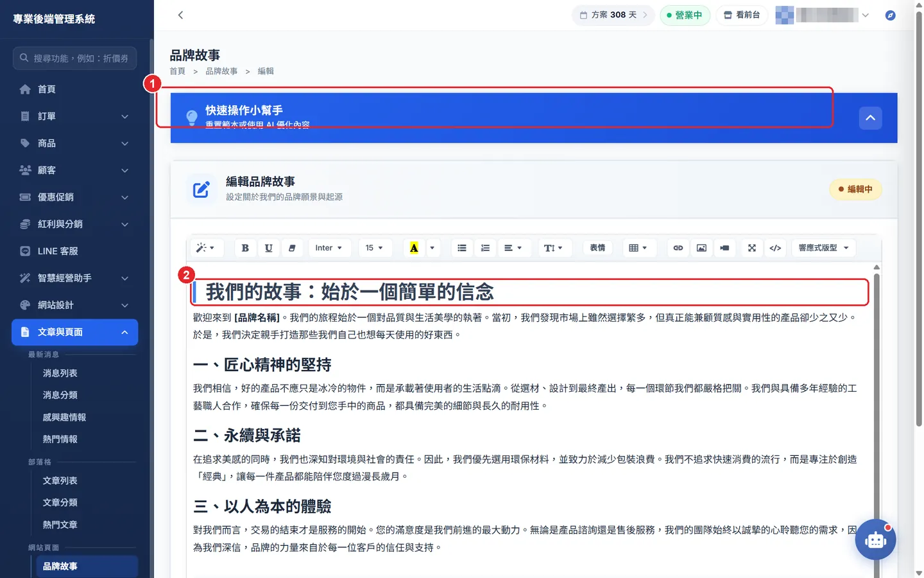
Task: Click the 表情 emoji button
Action: click(x=597, y=248)
